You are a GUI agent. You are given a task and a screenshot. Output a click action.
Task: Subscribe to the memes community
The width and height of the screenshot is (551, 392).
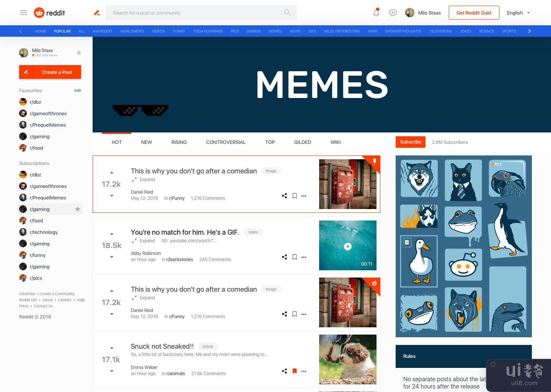pos(411,142)
